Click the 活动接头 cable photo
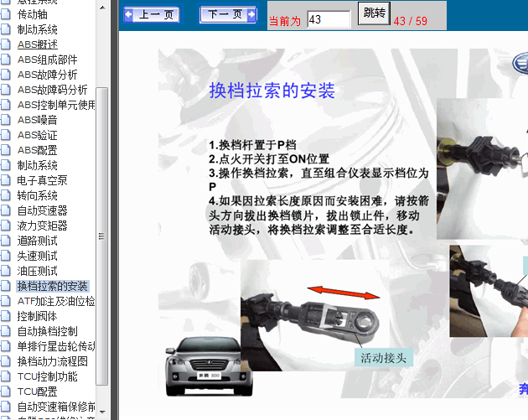 click(315, 315)
